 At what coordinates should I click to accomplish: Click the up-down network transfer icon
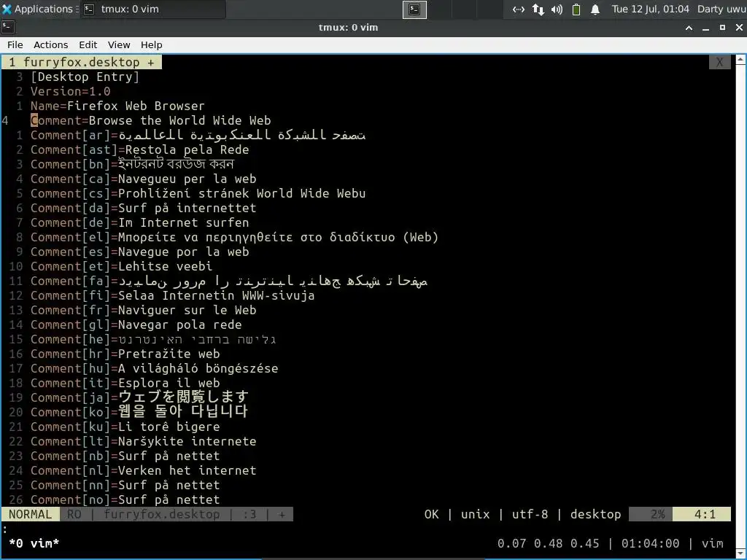pyautogui.click(x=538, y=9)
